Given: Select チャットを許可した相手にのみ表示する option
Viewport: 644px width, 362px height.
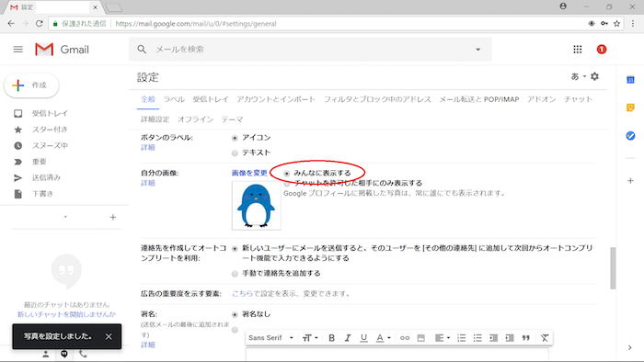Looking at the screenshot, I should [287, 184].
